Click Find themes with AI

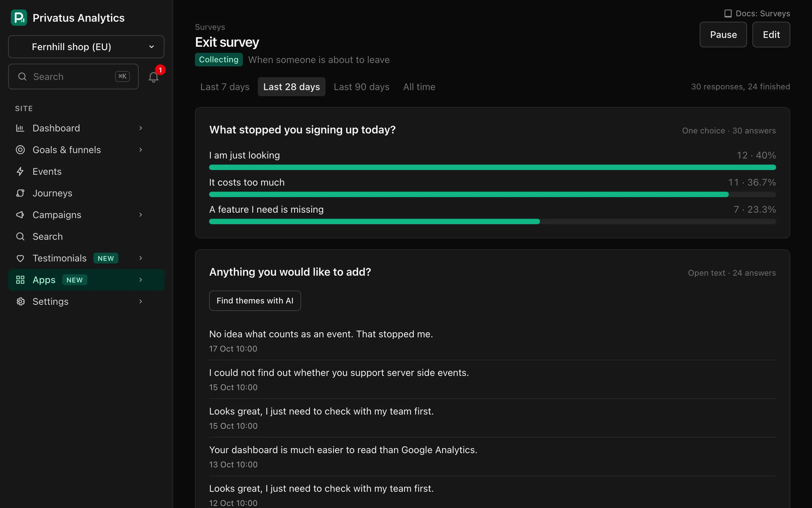click(x=255, y=301)
